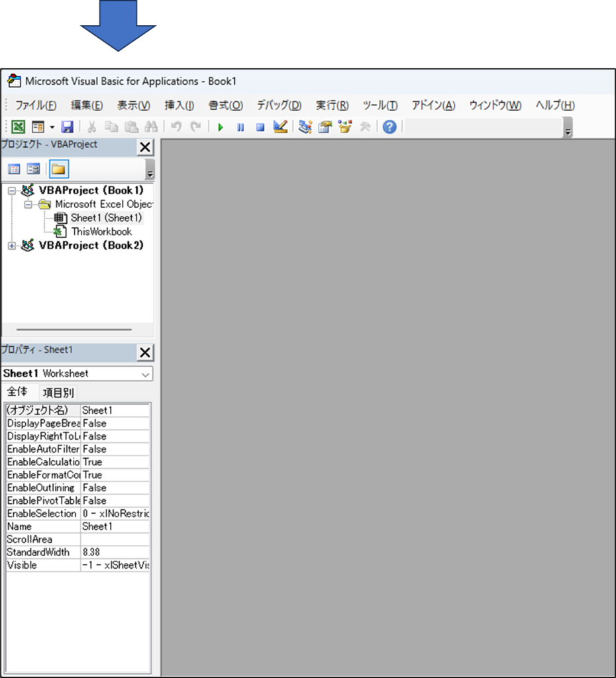Open the デバッグ(D) menu

279,105
